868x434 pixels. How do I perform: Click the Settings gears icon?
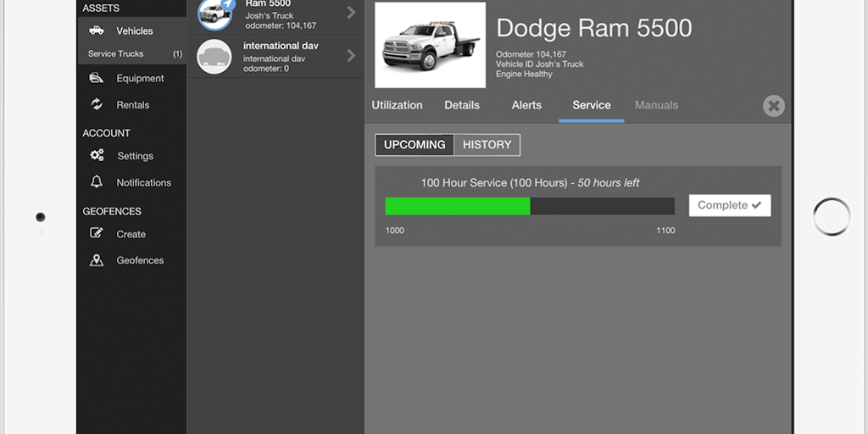97,156
